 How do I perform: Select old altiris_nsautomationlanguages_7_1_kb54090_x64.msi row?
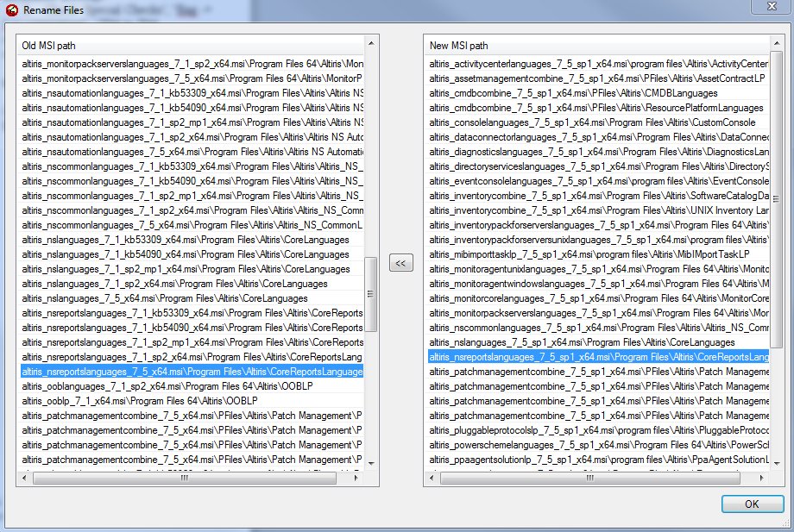tap(192, 108)
